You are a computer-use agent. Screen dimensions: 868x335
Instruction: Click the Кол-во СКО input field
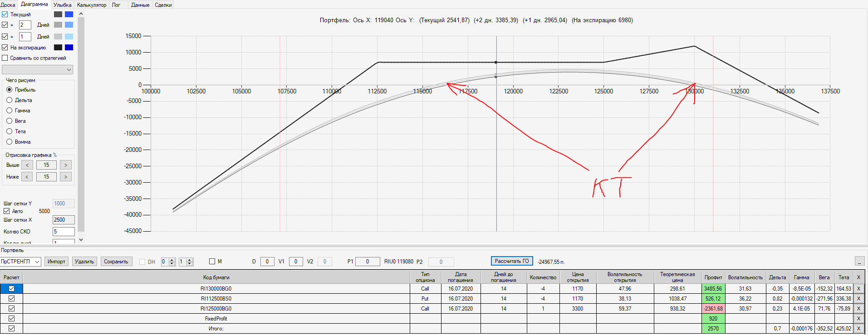coord(64,232)
